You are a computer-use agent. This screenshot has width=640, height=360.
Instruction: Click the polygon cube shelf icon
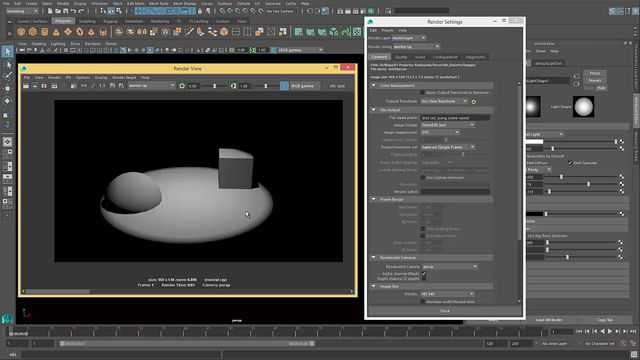tap(33, 31)
